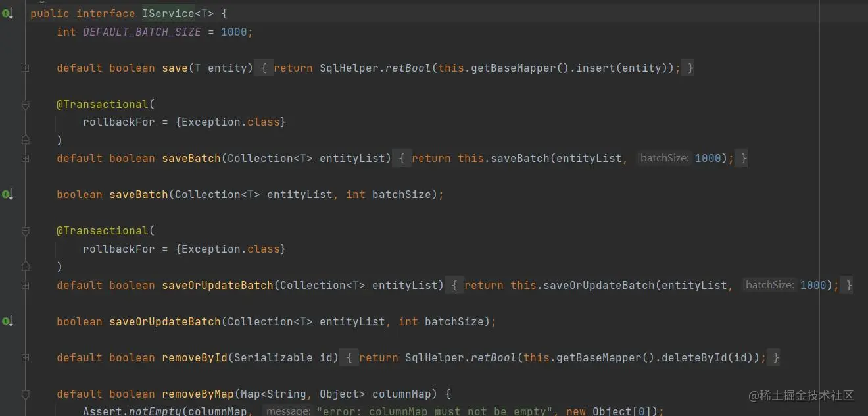Click first @Transactional annotation above saveBatch
The height and width of the screenshot is (416, 868).
103,104
